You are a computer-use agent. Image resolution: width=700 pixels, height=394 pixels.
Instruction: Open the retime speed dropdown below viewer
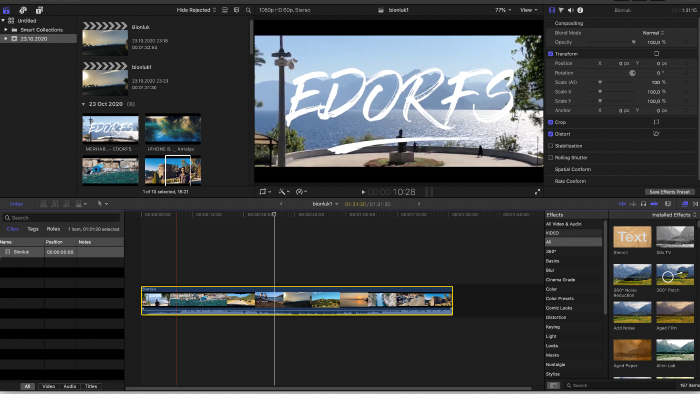[301, 192]
